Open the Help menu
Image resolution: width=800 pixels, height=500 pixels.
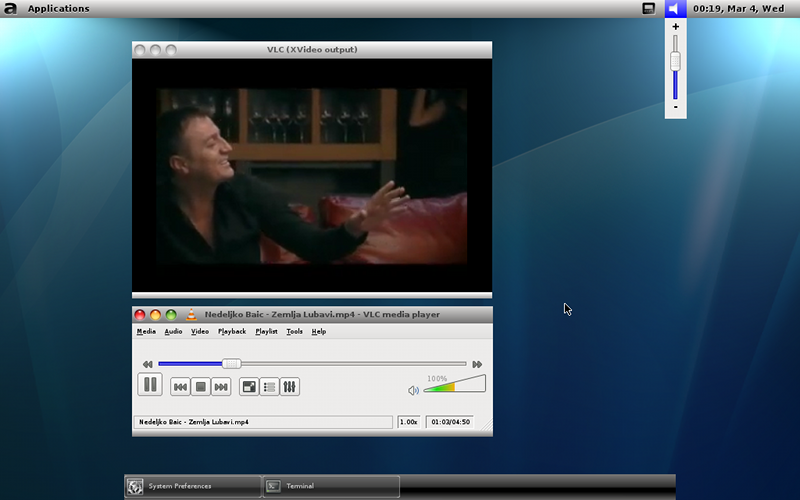[x=318, y=332]
